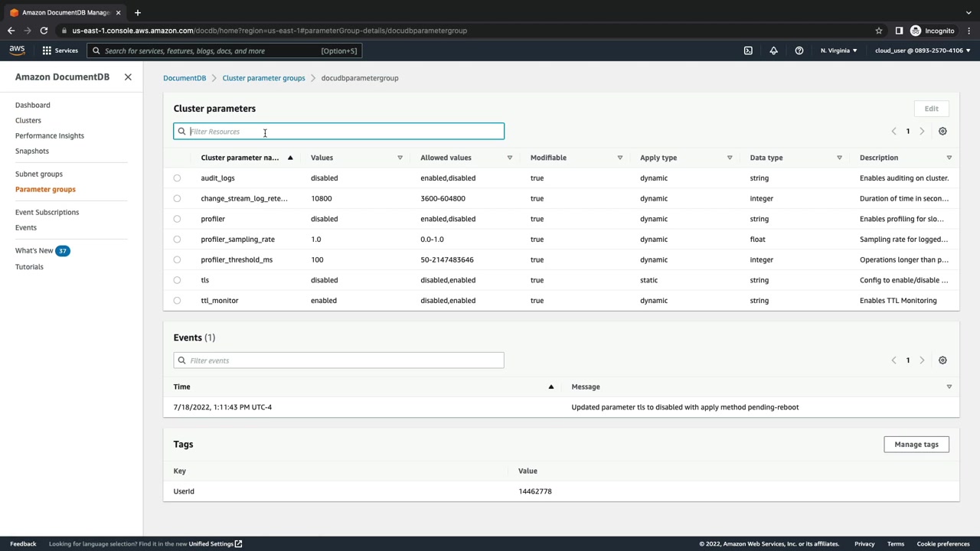Follow DocumentDB breadcrumb link

185,78
